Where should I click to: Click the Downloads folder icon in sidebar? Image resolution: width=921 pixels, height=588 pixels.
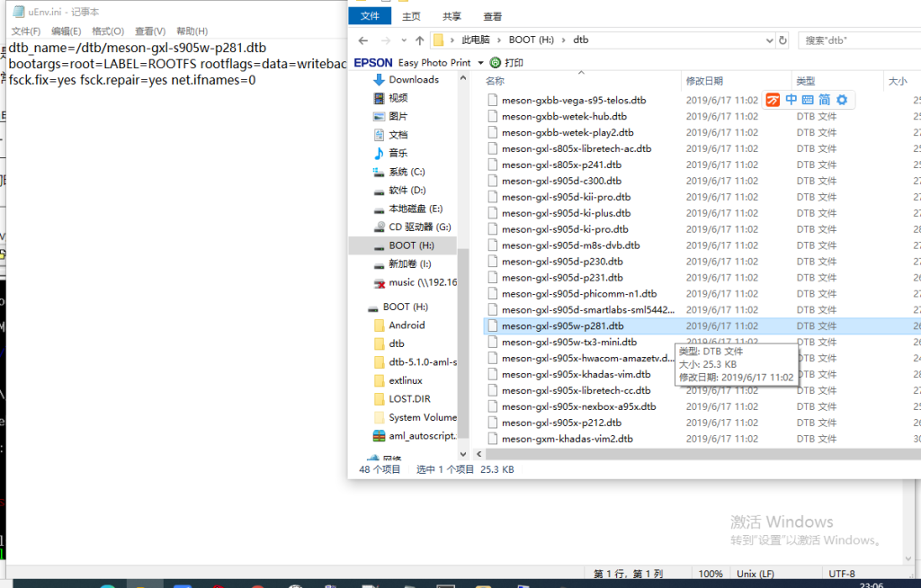point(379,80)
